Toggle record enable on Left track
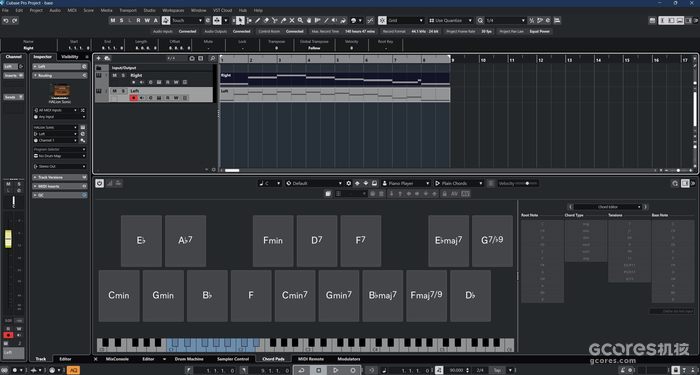 point(133,98)
